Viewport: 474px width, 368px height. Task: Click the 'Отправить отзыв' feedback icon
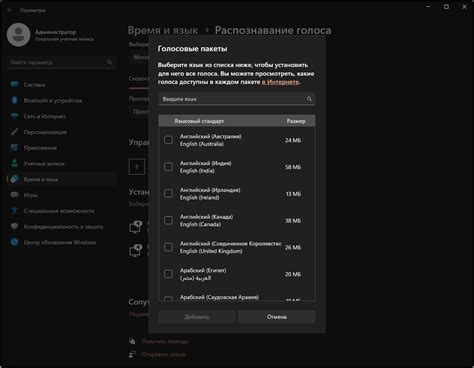point(132,354)
